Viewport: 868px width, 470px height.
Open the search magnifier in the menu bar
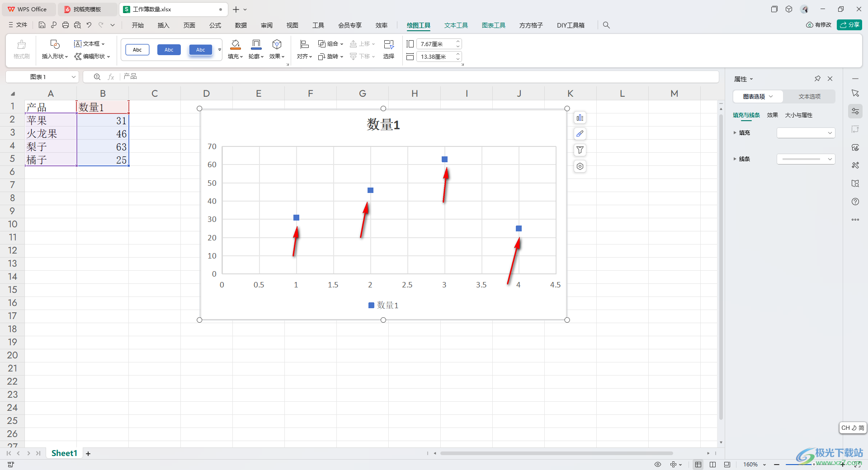(x=606, y=25)
